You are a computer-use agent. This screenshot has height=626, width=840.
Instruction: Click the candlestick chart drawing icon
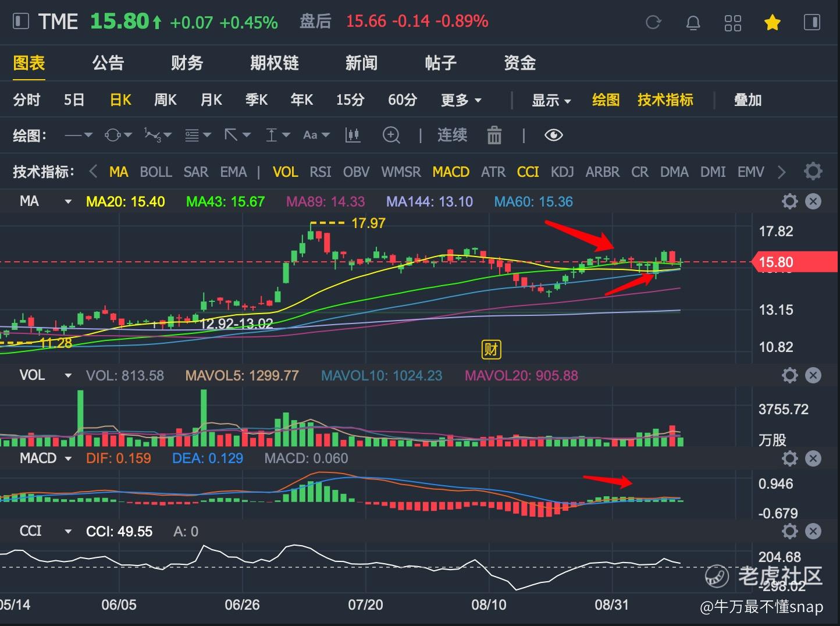pos(353,136)
